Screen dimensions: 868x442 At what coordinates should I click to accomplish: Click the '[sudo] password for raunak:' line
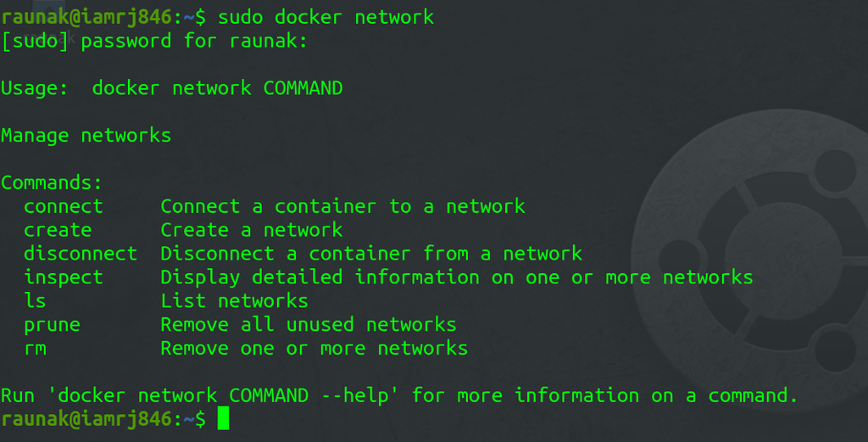154,42
